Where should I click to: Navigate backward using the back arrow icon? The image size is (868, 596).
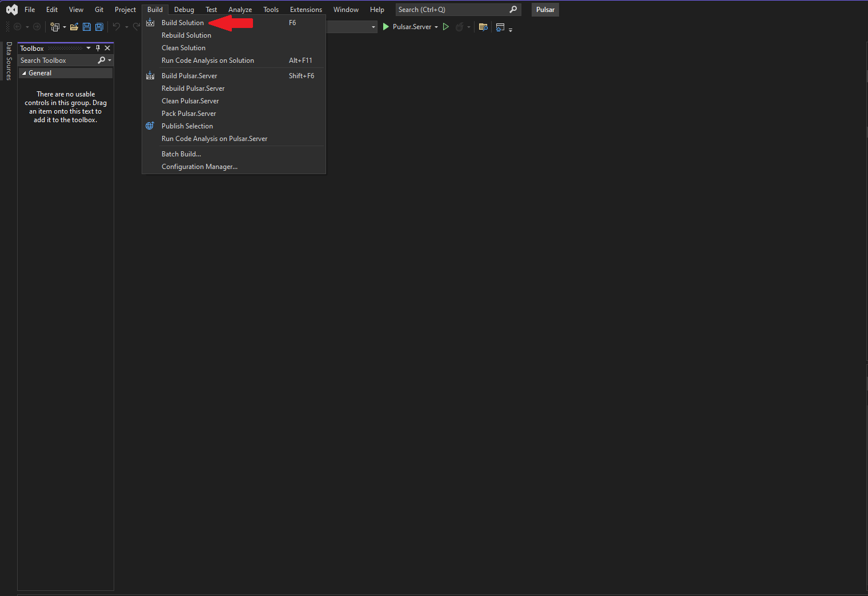tap(18, 27)
